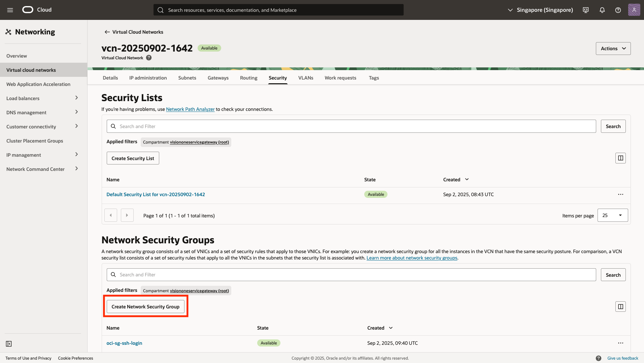Open the Singapore region selector
This screenshot has height=363, width=644.
540,10
